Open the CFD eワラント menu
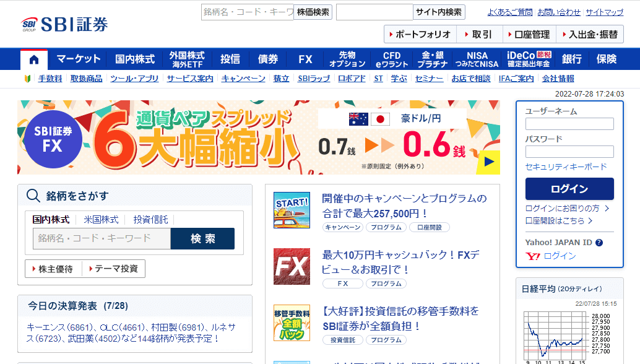The width and height of the screenshot is (640, 364). click(392, 59)
